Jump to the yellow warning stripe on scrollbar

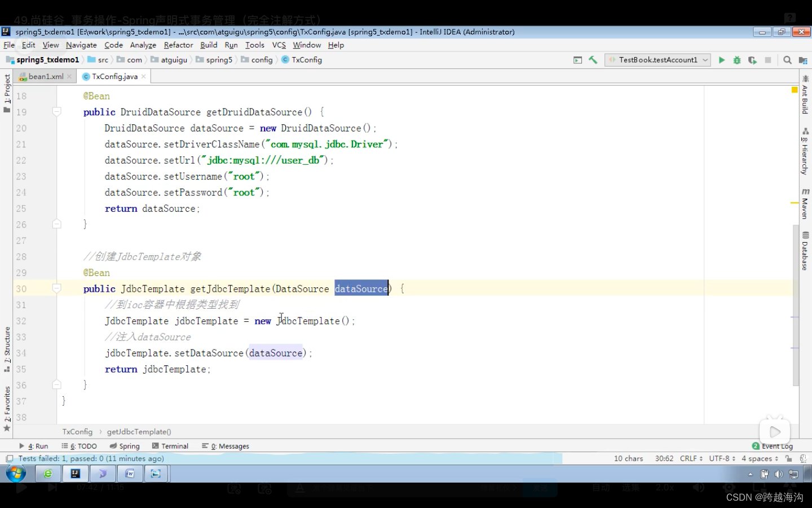[795, 202]
